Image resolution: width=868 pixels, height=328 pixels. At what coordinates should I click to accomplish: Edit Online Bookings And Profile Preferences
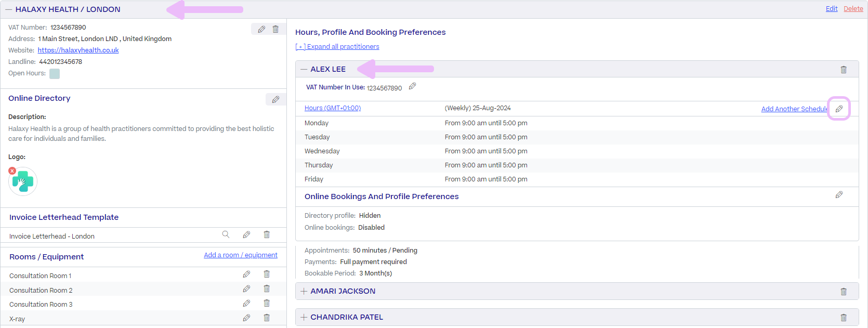click(839, 195)
